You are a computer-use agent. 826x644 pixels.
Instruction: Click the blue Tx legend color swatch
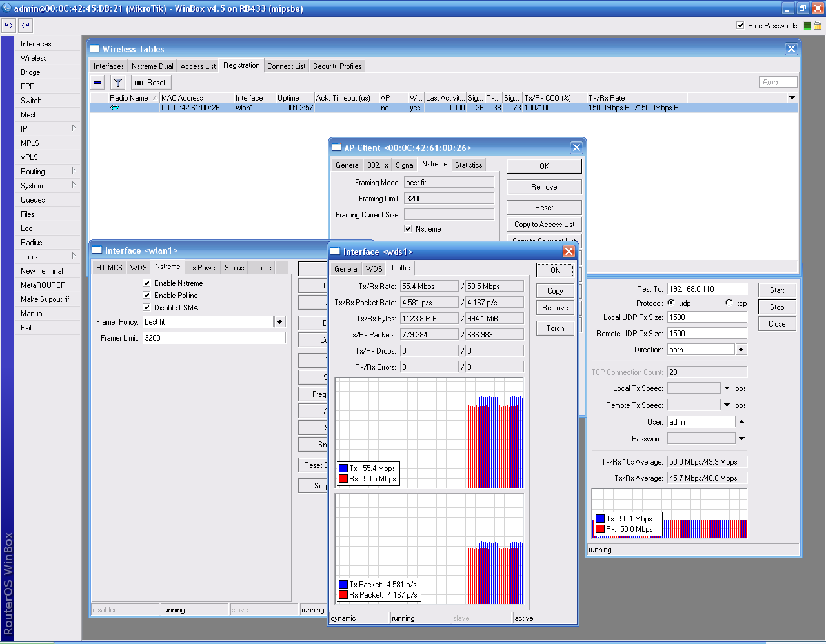click(x=343, y=468)
